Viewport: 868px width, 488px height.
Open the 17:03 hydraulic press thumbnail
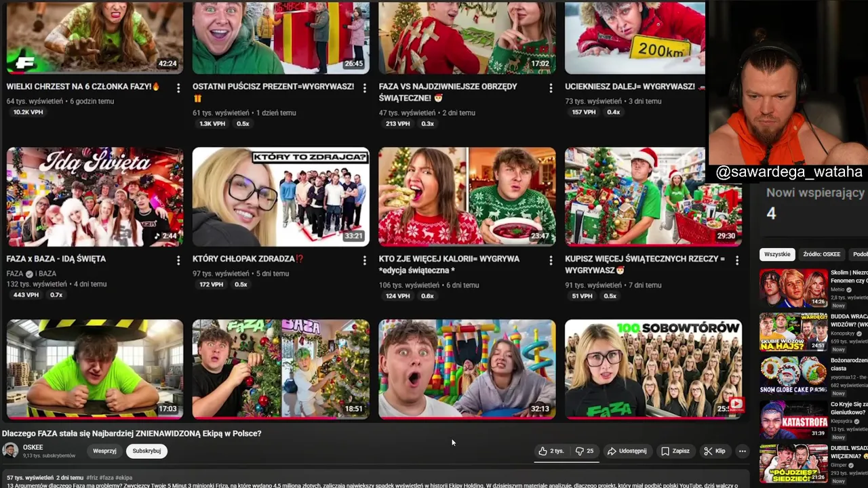94,369
